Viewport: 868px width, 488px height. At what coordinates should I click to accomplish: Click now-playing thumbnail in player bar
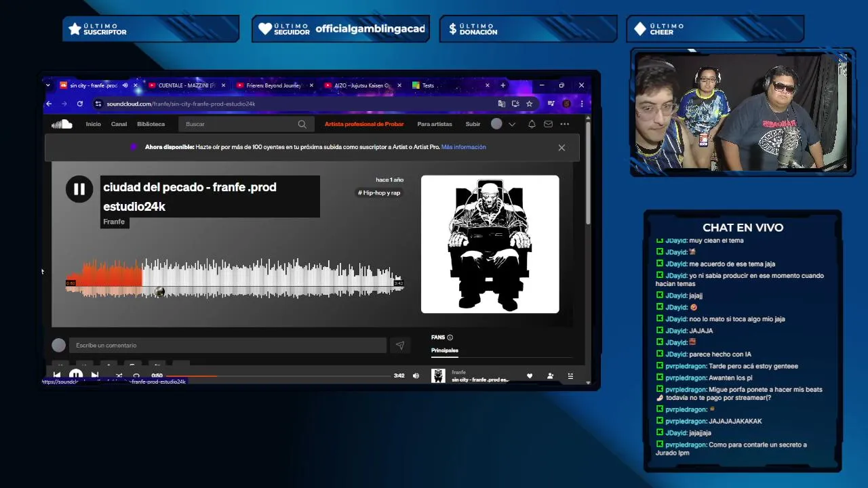(438, 375)
